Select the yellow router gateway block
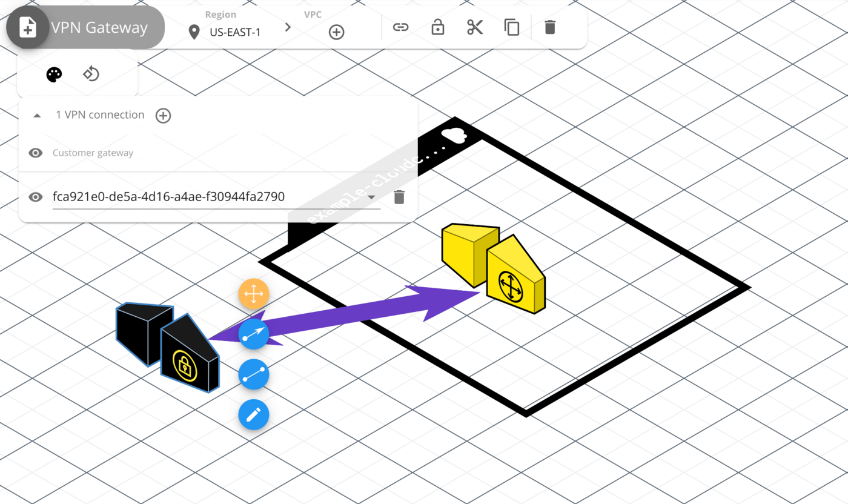848x504 pixels. coord(494,268)
